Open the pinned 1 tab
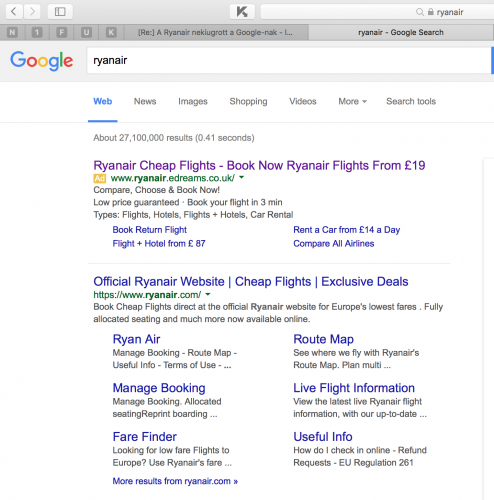Image resolution: width=494 pixels, height=500 pixels. [37, 32]
